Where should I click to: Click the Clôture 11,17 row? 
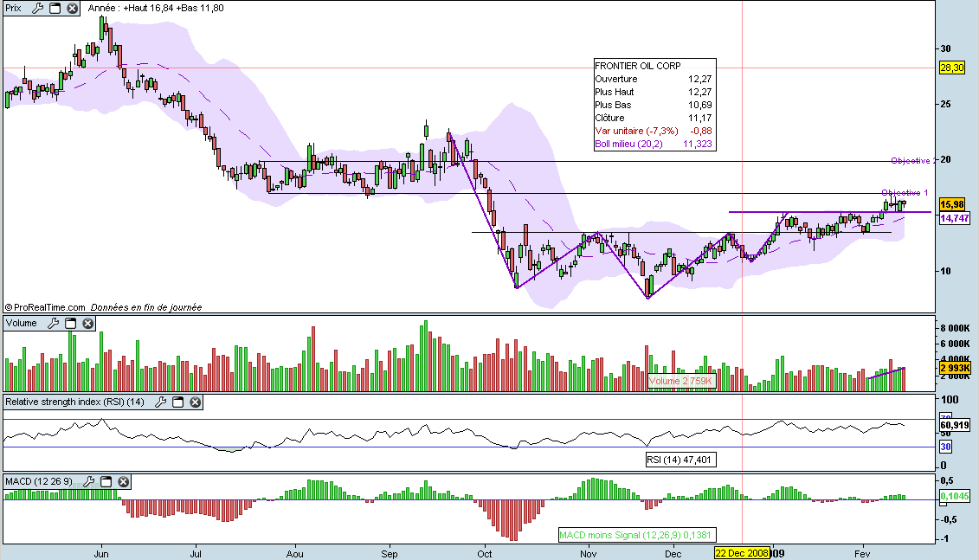pyautogui.click(x=653, y=118)
